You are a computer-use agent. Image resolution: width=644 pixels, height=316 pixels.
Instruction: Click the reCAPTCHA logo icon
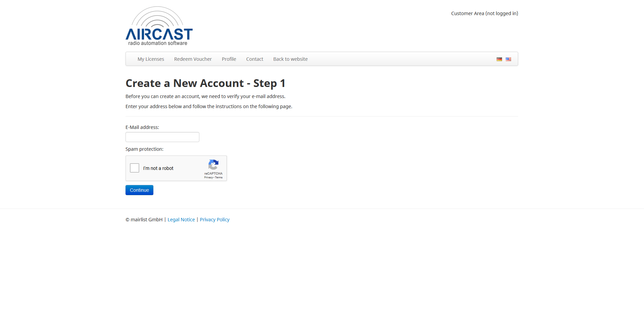click(213, 165)
